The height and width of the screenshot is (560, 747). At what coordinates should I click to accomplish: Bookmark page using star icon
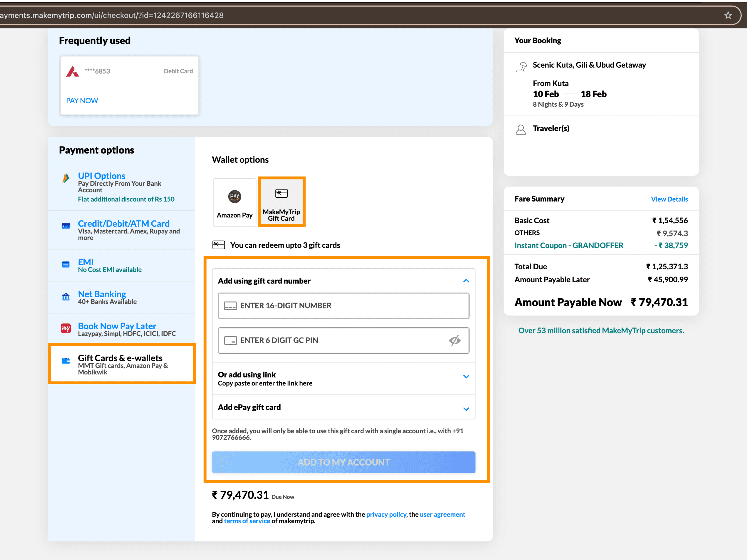(728, 15)
